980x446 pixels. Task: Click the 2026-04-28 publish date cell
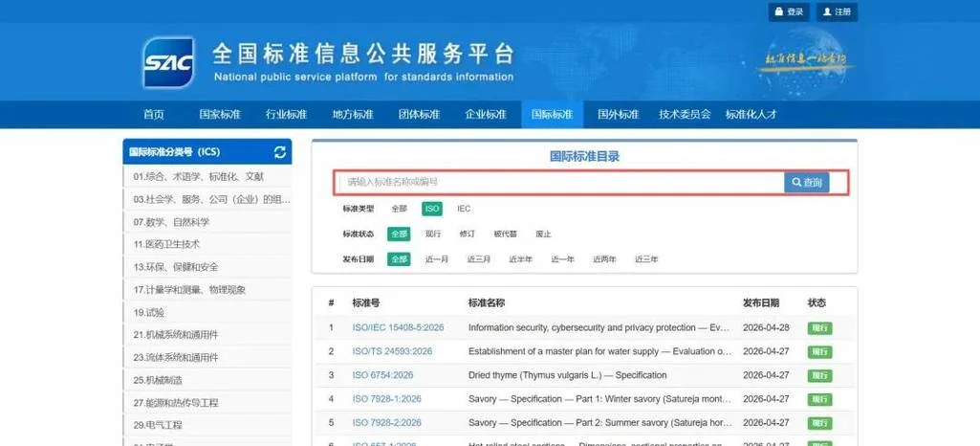point(766,327)
